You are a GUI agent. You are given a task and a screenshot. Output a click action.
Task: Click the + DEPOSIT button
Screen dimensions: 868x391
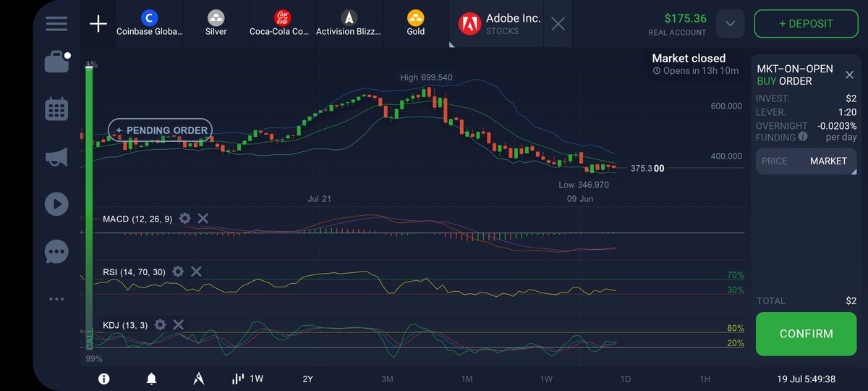pyautogui.click(x=806, y=24)
